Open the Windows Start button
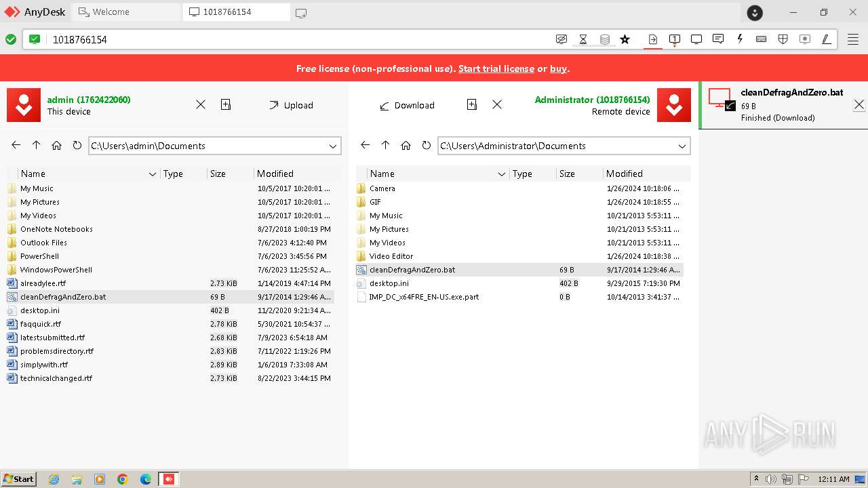This screenshot has height=488, width=868. tap(18, 479)
